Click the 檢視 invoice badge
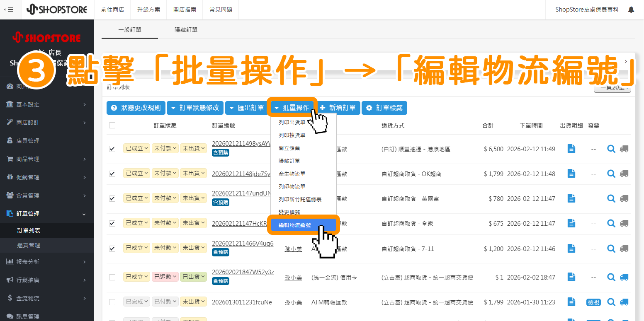This screenshot has height=321, width=644. 593,302
